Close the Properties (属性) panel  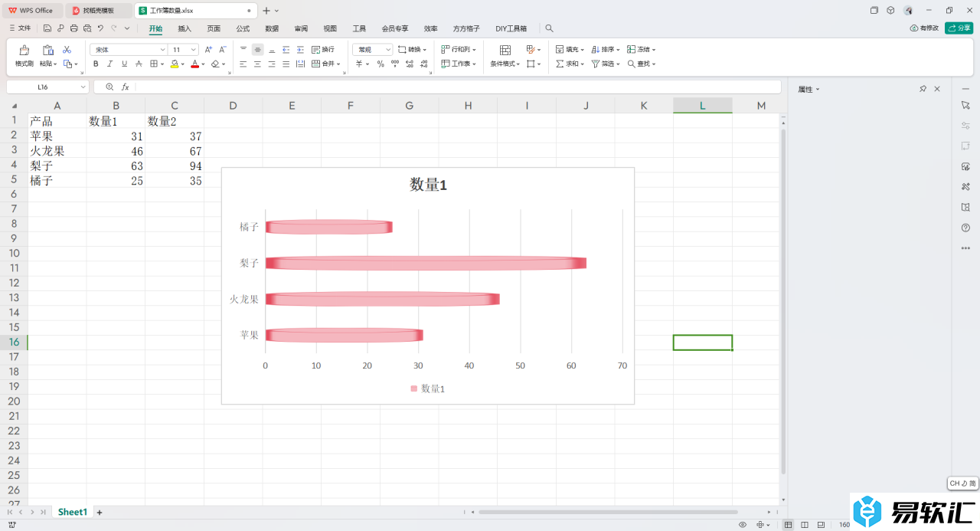click(x=937, y=90)
